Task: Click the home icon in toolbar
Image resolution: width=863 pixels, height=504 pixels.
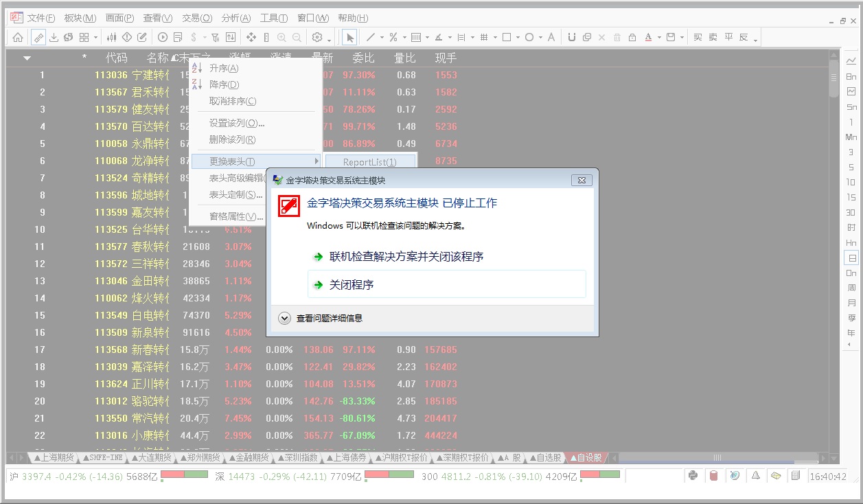Action: (18, 37)
